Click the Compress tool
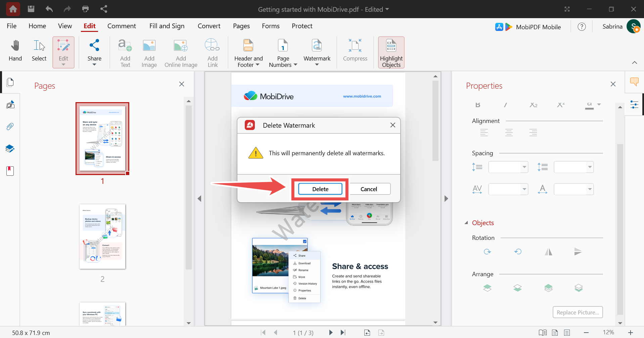644x338 pixels. [355, 51]
